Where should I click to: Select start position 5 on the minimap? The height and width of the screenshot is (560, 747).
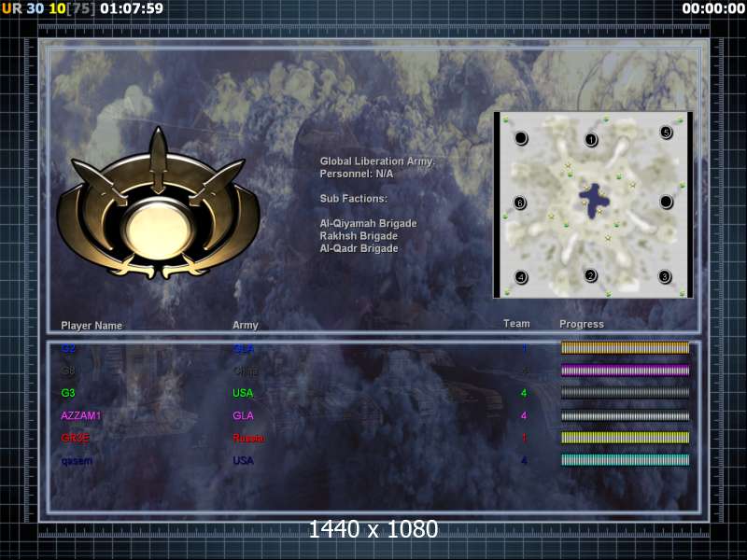tap(666, 132)
